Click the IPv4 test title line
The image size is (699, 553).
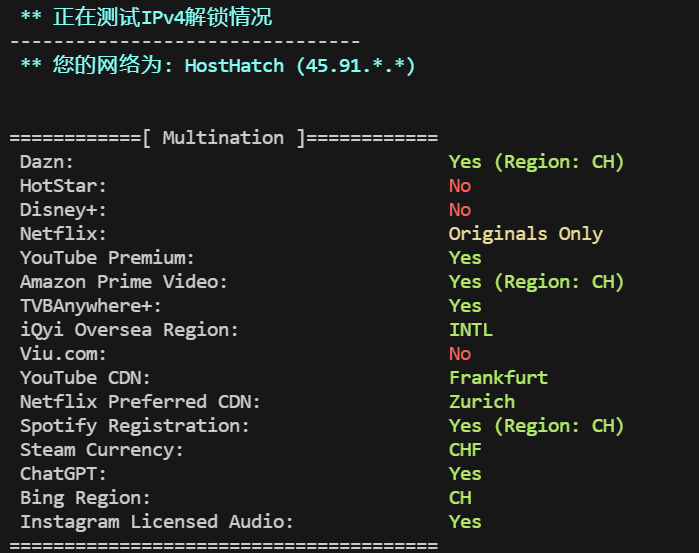(146, 17)
